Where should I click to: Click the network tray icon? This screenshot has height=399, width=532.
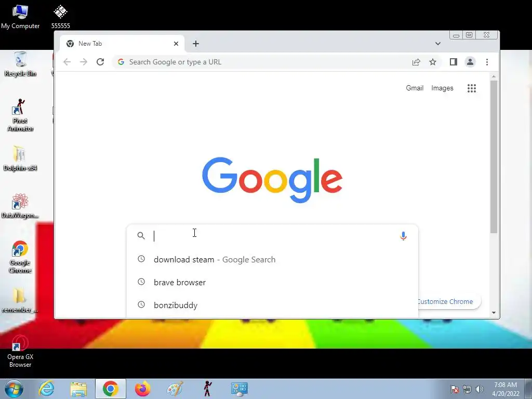(x=467, y=389)
